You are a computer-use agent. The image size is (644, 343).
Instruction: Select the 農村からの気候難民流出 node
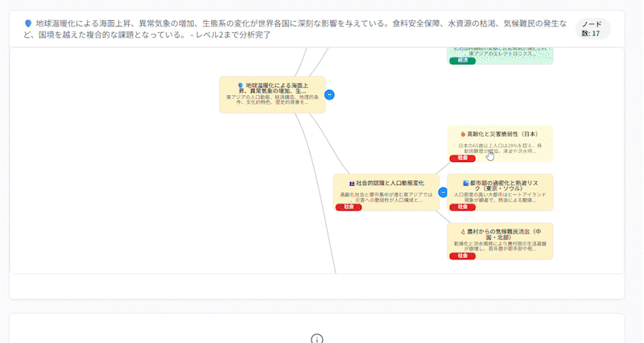point(500,242)
